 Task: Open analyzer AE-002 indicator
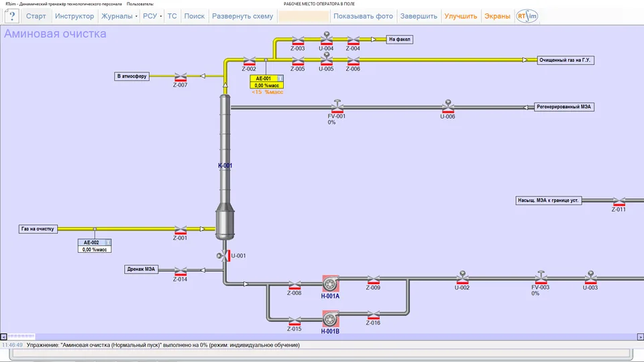(95, 246)
